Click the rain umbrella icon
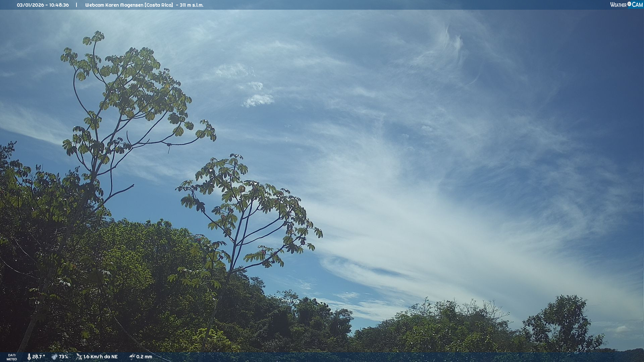Screen dimensions: 644x362 click(132, 357)
